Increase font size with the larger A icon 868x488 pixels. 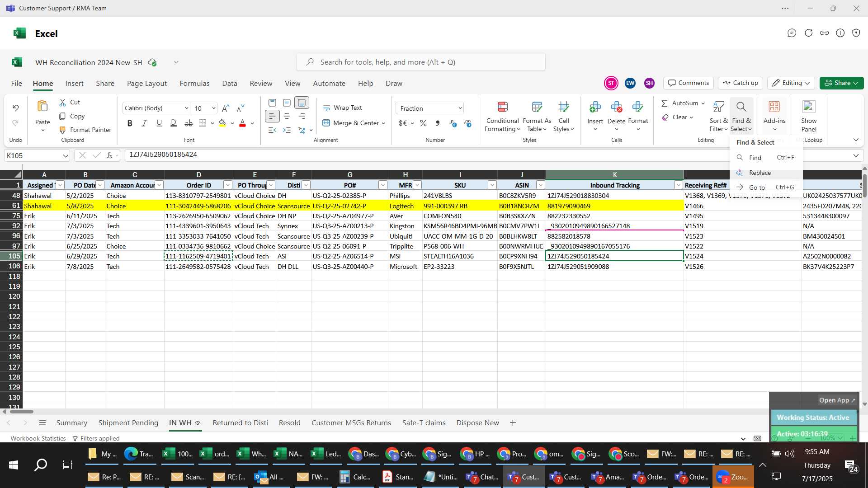coord(226,108)
